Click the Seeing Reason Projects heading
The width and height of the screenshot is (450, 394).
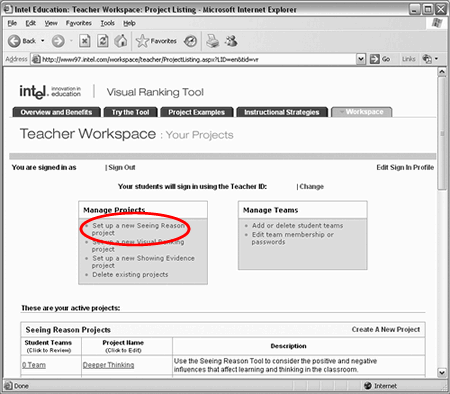tap(68, 330)
